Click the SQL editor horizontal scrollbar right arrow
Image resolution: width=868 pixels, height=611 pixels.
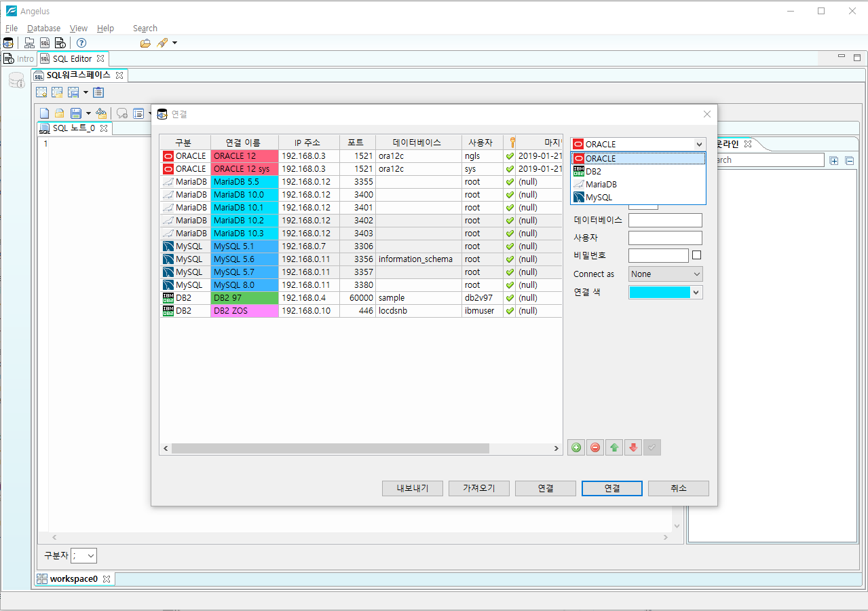click(666, 537)
